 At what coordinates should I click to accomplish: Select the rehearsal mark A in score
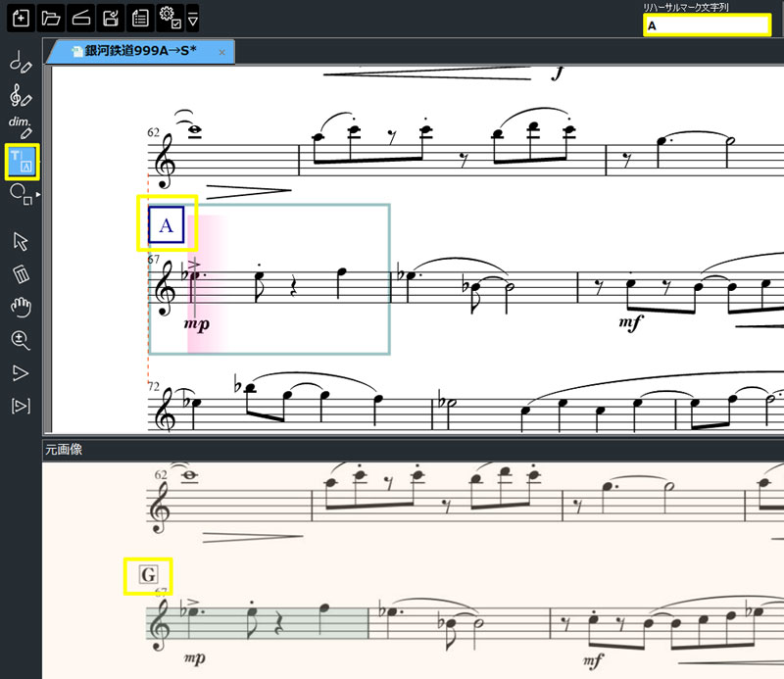click(167, 225)
